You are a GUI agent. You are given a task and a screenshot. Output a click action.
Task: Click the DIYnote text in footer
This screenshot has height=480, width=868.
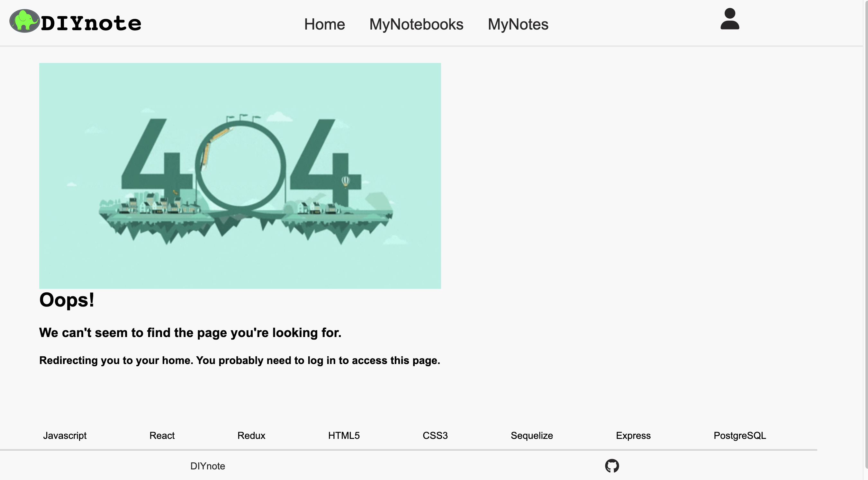coord(208,466)
